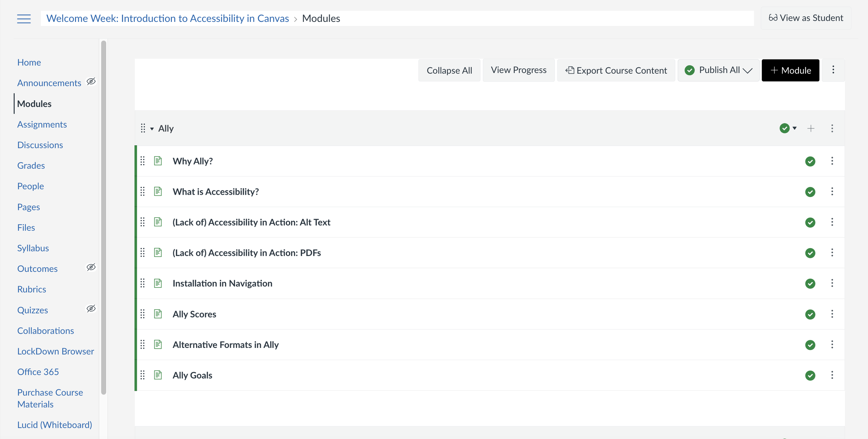Viewport: 868px width, 439px height.
Task: Click the Collapse All button
Action: click(449, 70)
